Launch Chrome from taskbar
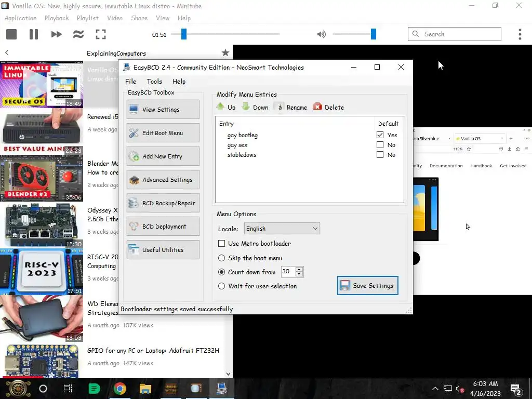 coord(119,389)
